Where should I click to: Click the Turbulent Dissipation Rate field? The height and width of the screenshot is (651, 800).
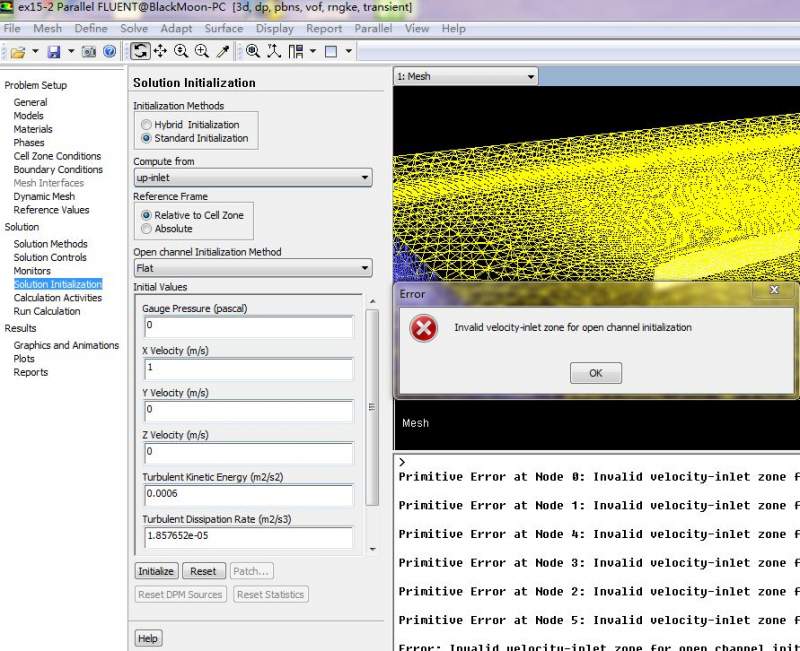pyautogui.click(x=248, y=537)
